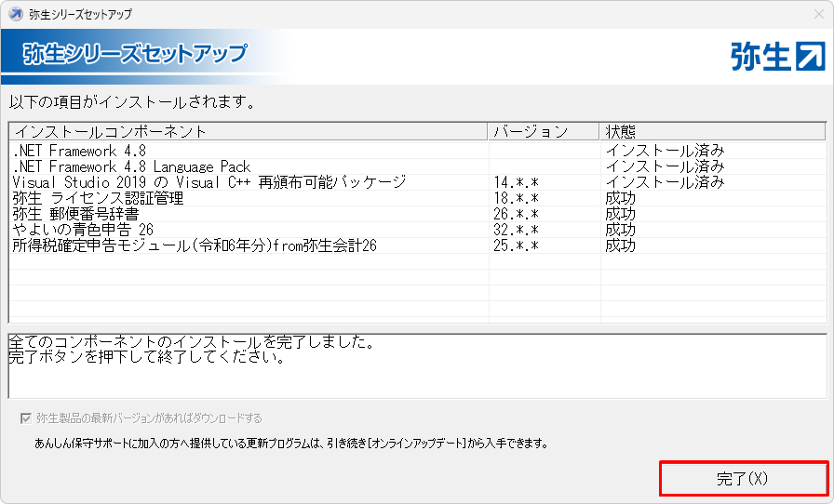Select the 弥生 ライセンス認証管理 row
The image size is (834, 504).
coord(98,198)
